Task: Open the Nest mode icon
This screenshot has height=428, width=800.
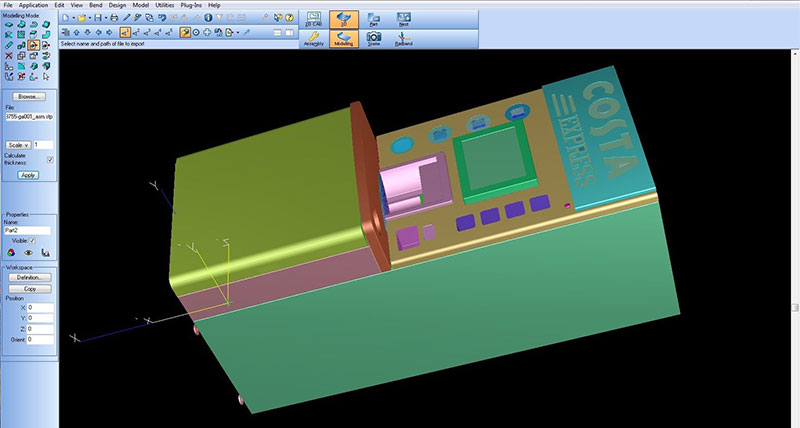Action: [404, 19]
